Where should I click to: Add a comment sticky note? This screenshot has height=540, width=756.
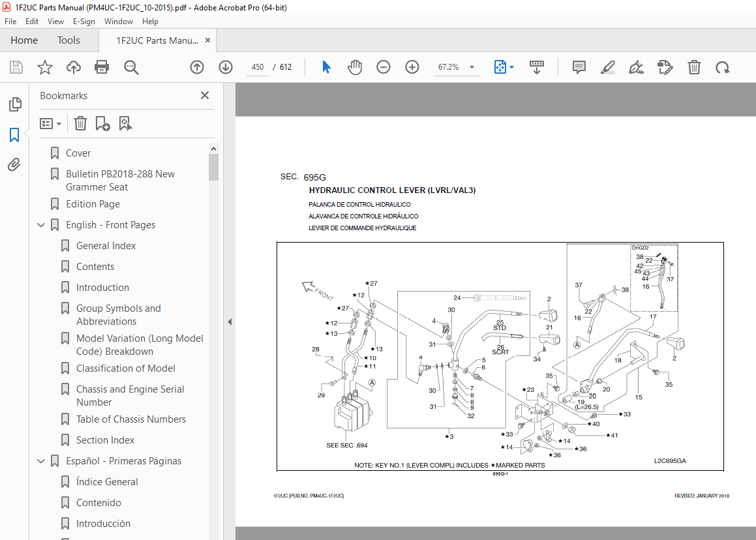pos(578,67)
